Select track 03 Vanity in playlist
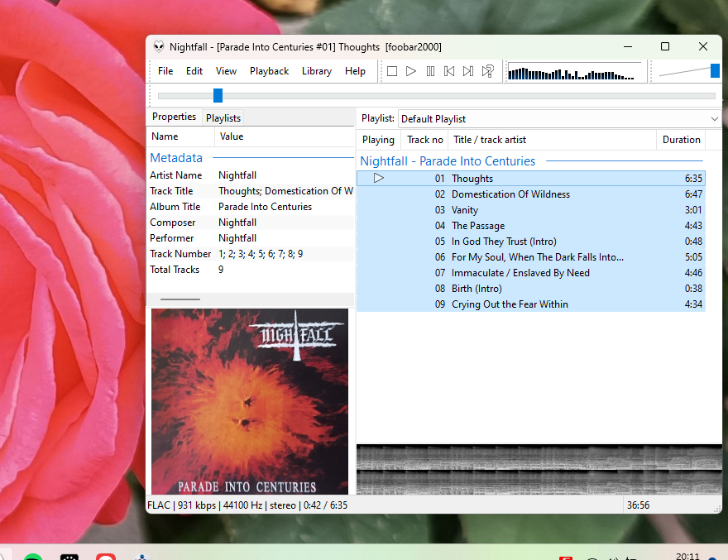 point(465,210)
